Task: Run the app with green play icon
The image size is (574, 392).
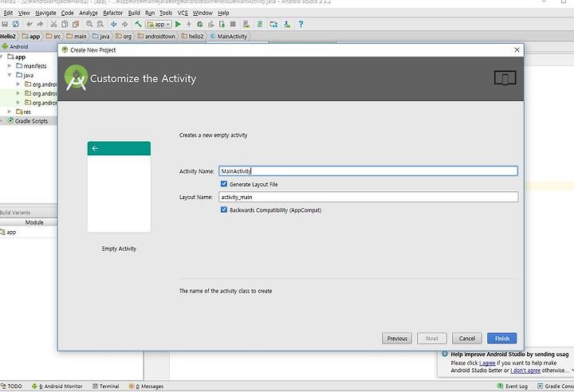Action: pyautogui.click(x=178, y=24)
